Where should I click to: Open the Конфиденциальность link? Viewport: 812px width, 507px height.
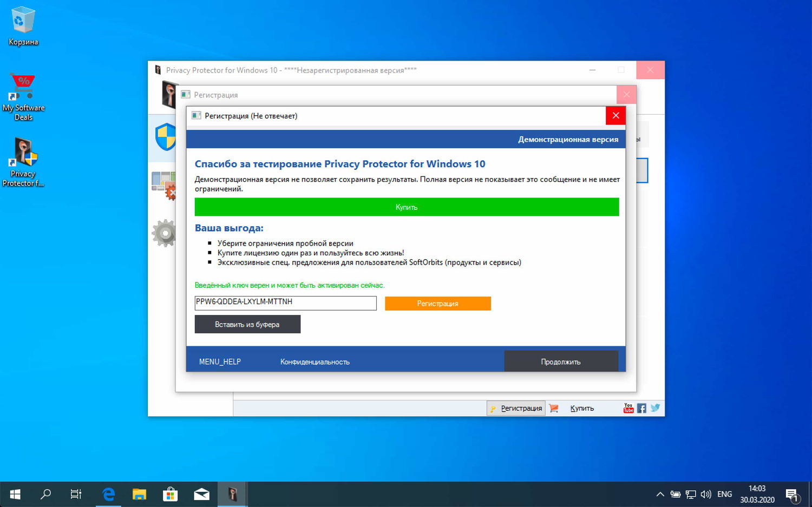click(x=315, y=361)
